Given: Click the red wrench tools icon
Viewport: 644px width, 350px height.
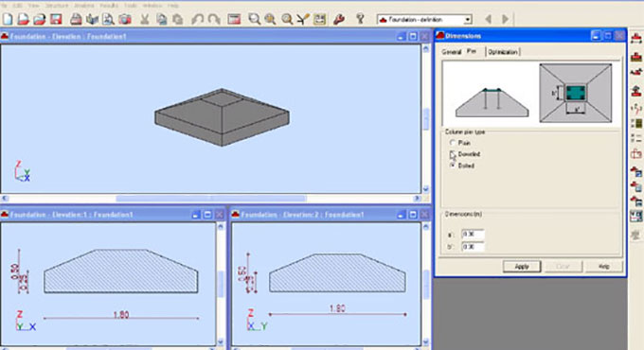Looking at the screenshot, I should click(339, 19).
